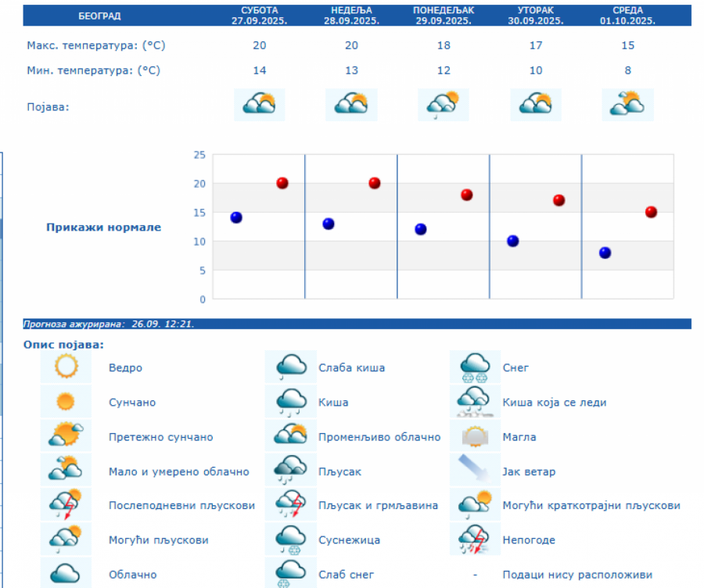Click the Сунчано sunny legend icon
The width and height of the screenshot is (704, 588).
(x=66, y=401)
